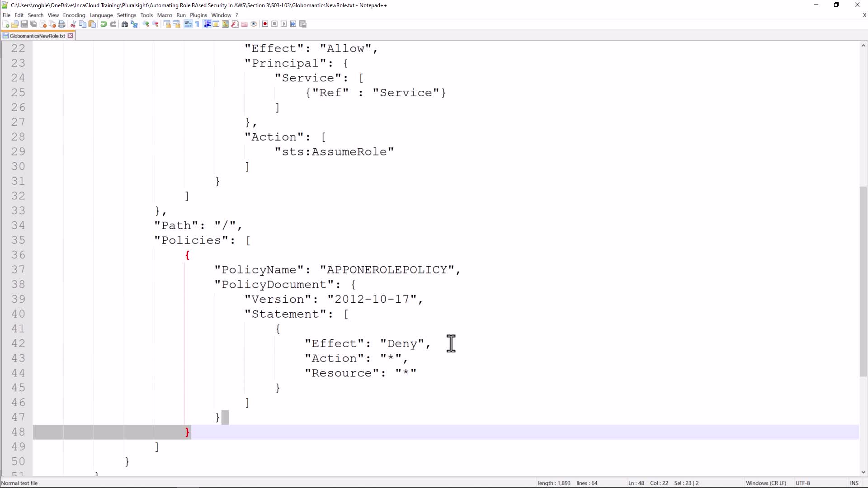Click the Save file toolbar icon

click(x=24, y=24)
